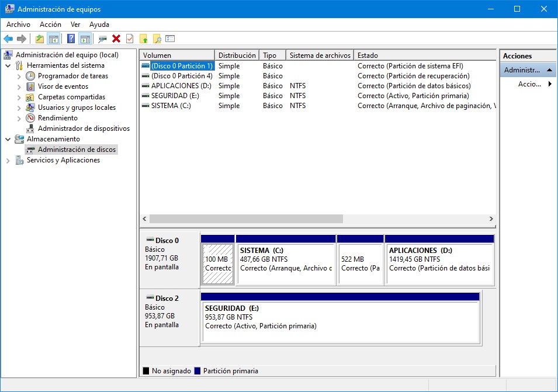This screenshot has height=392, width=558.
Task: Expand the Servicios y Aplicaciones node
Action: [x=8, y=161]
